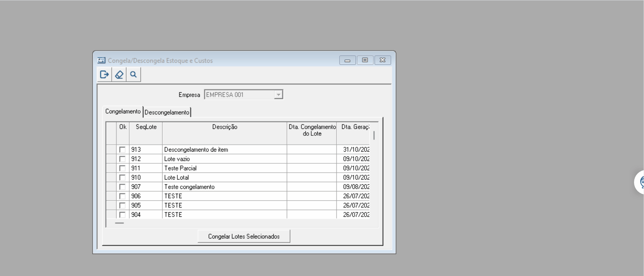644x276 pixels.
Task: Open the Empresa dropdown arrow
Action: pyautogui.click(x=278, y=95)
